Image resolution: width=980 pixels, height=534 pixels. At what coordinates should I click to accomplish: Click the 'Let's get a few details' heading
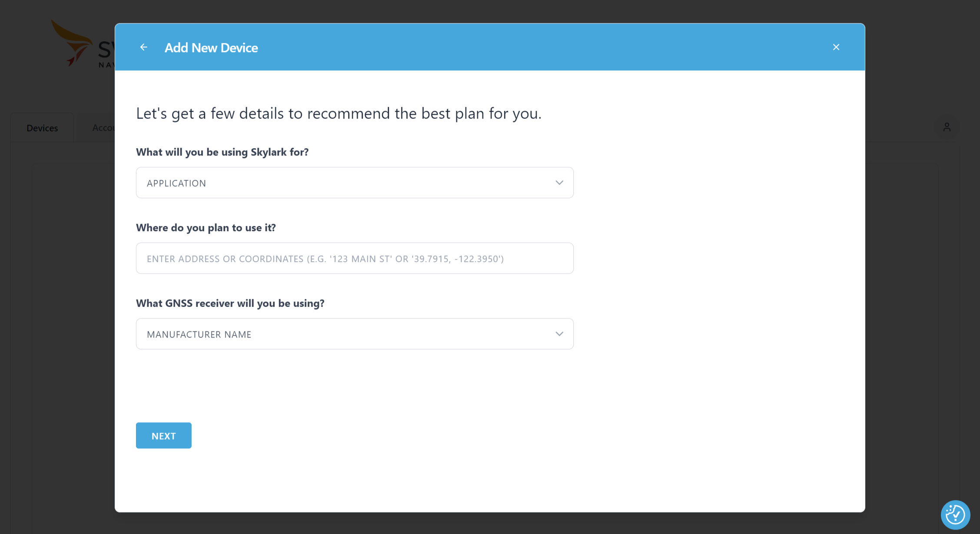pos(338,113)
